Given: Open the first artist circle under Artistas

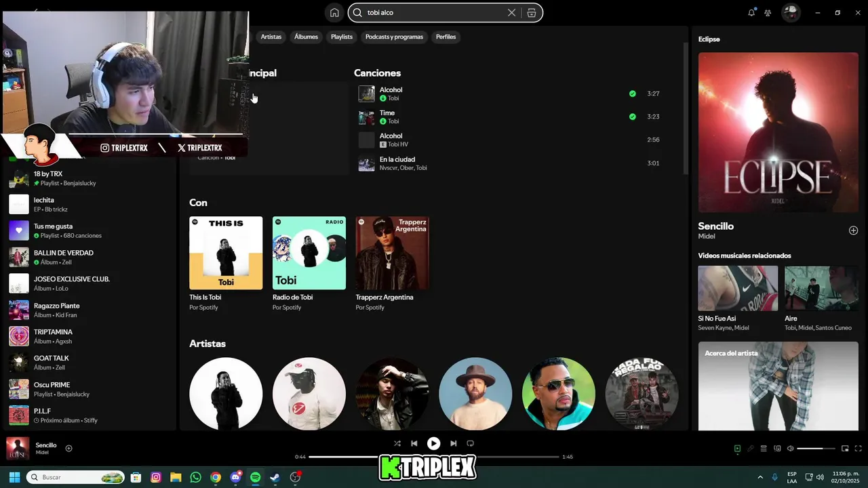Looking at the screenshot, I should click(226, 394).
